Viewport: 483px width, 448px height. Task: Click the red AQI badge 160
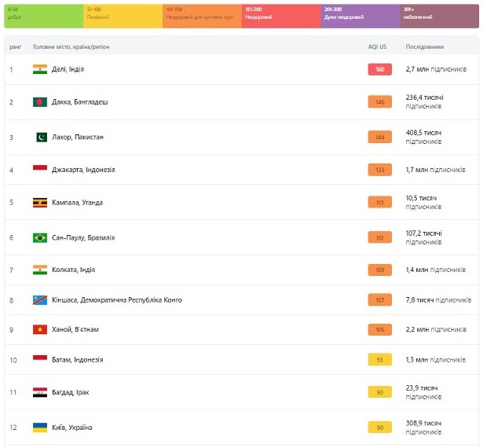tap(379, 69)
